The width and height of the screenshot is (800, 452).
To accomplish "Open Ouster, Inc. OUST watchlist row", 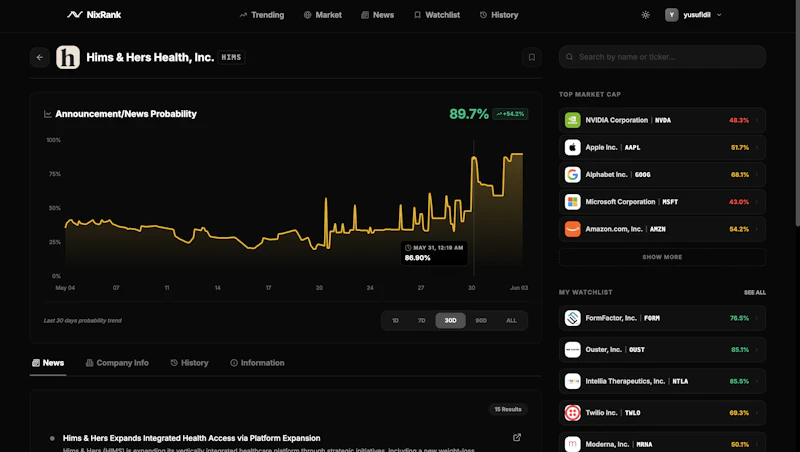I will tap(662, 349).
